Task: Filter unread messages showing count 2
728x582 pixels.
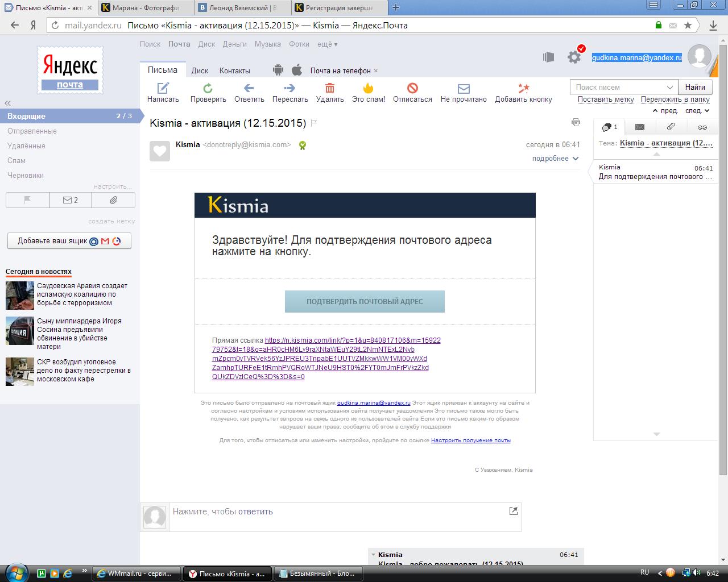Action: 71,200
